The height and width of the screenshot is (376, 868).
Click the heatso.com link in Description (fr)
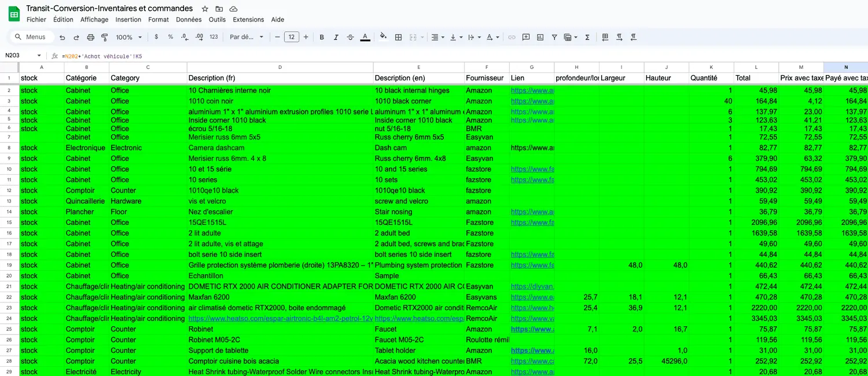click(280, 319)
